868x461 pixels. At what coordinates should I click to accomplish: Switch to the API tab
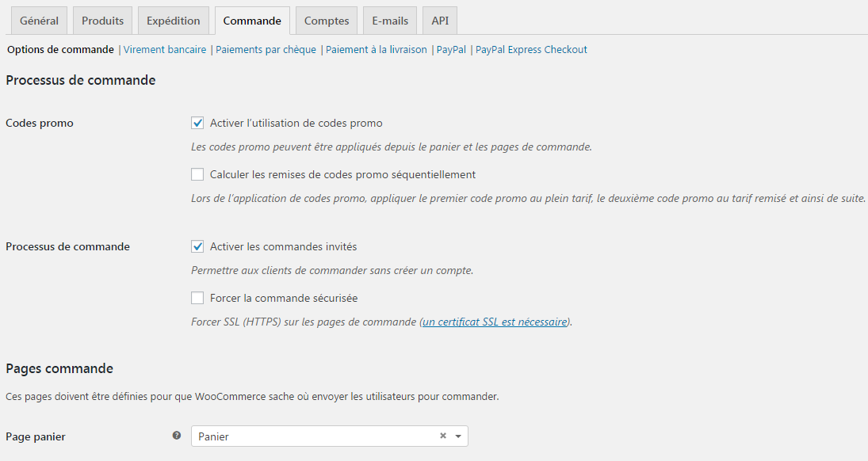[439, 20]
